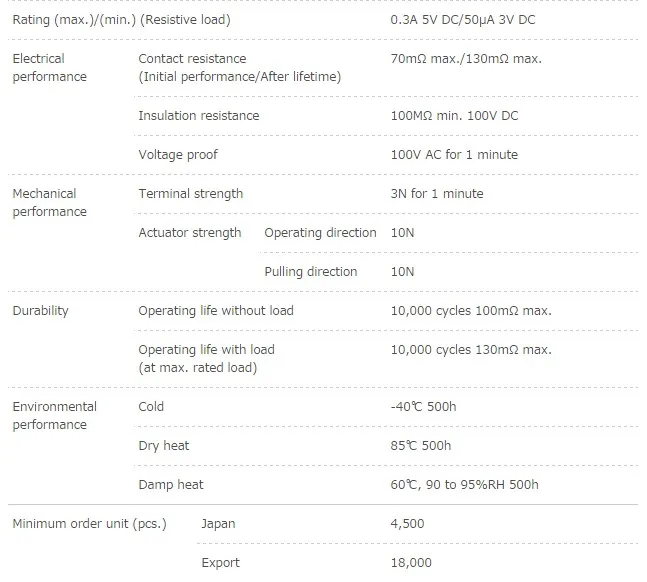The image size is (647, 582).
Task: Click Operating life without load label
Action: [216, 311]
